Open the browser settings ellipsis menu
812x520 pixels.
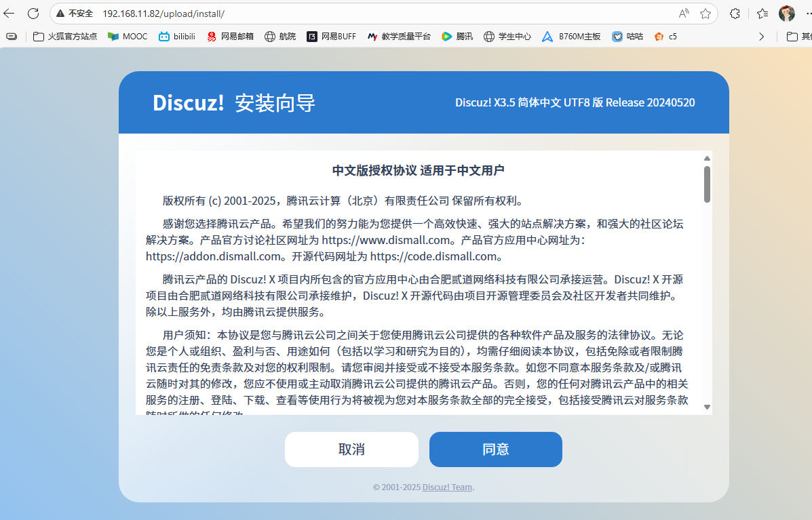(808, 14)
